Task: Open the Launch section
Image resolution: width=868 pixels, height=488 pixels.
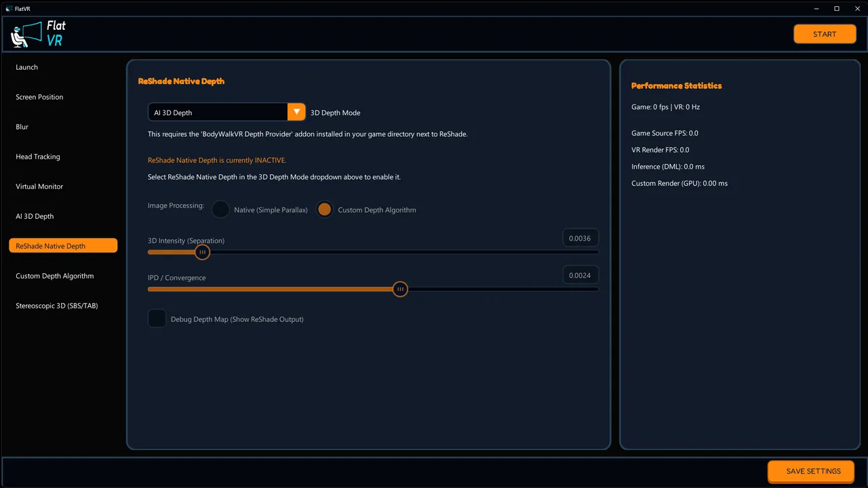Action: [x=63, y=67]
